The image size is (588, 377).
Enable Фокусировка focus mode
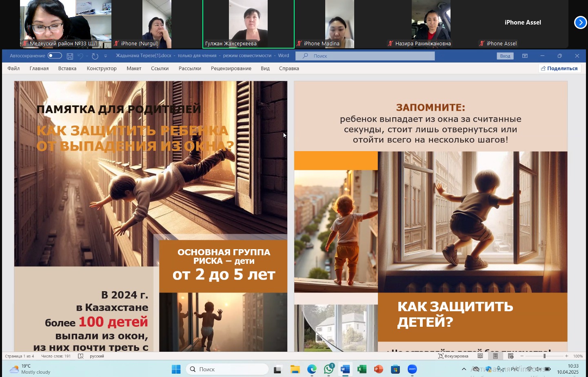[x=453, y=356]
